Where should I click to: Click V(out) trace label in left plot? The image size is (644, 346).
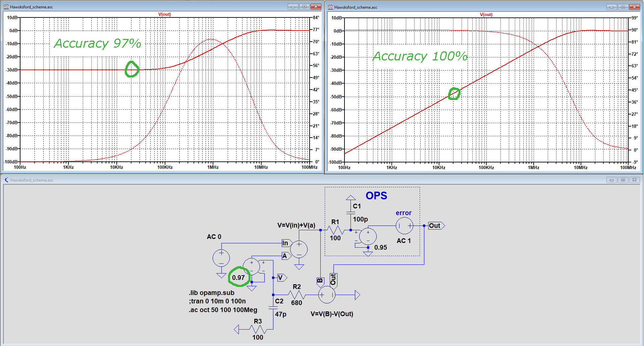pos(164,14)
